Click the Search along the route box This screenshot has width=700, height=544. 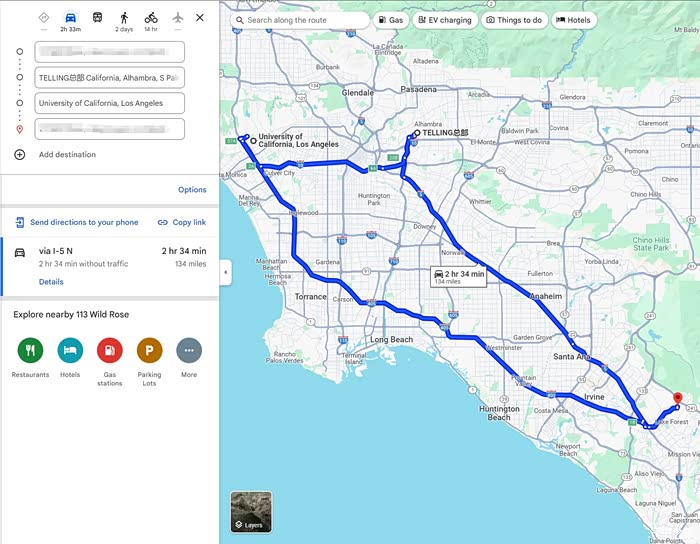[x=300, y=20]
